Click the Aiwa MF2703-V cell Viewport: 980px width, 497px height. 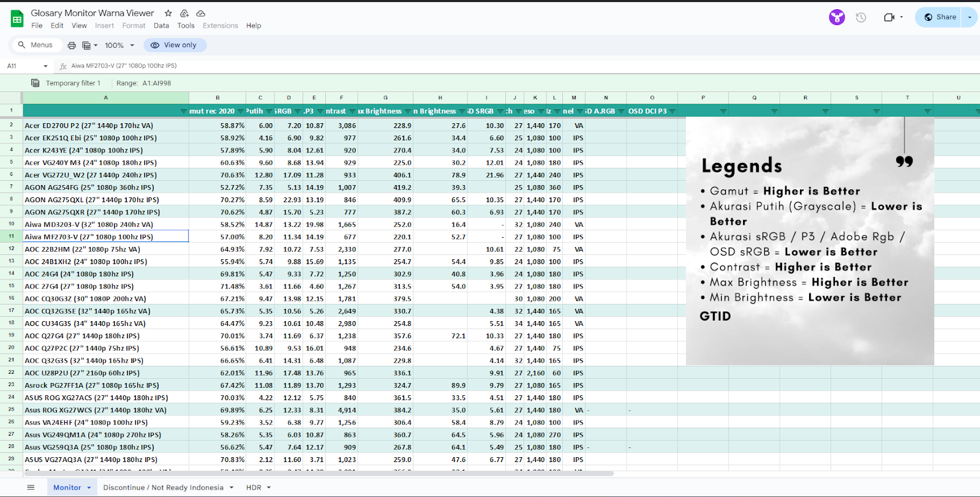[x=105, y=237]
